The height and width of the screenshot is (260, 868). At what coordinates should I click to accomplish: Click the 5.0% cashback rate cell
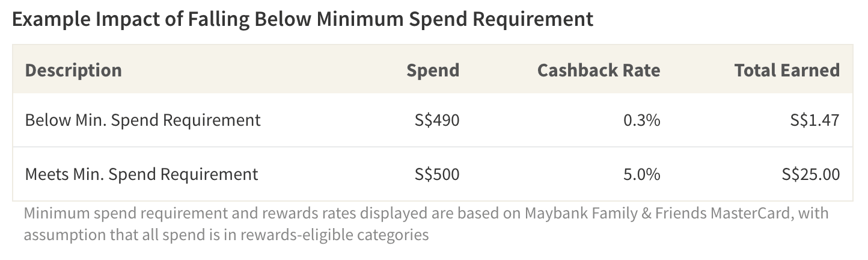pos(642,174)
